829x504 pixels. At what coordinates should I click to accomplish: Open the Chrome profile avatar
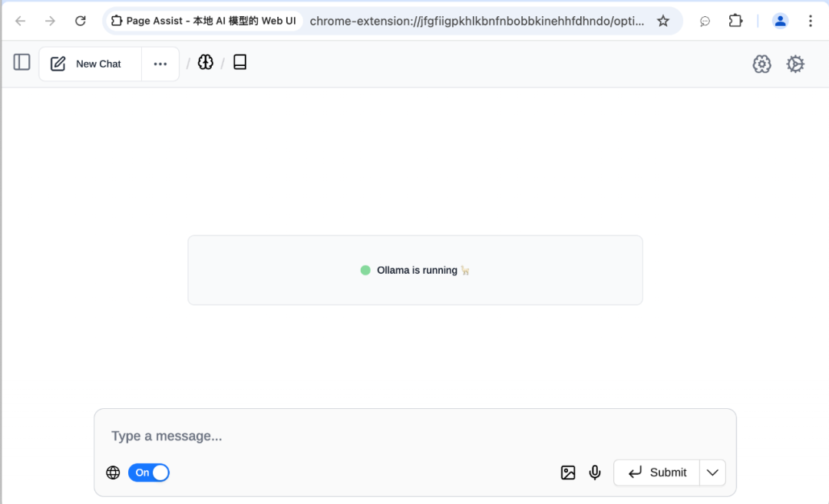click(x=780, y=21)
